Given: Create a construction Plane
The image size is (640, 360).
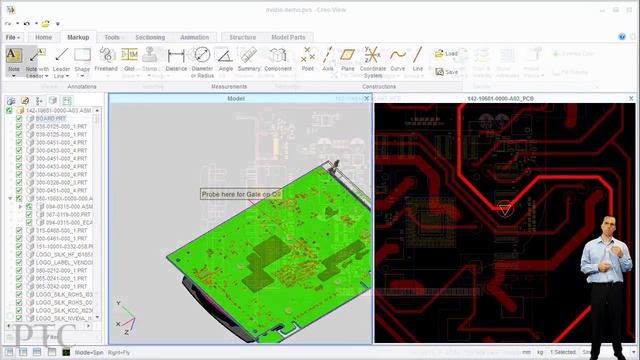Looking at the screenshot, I should tap(348, 59).
